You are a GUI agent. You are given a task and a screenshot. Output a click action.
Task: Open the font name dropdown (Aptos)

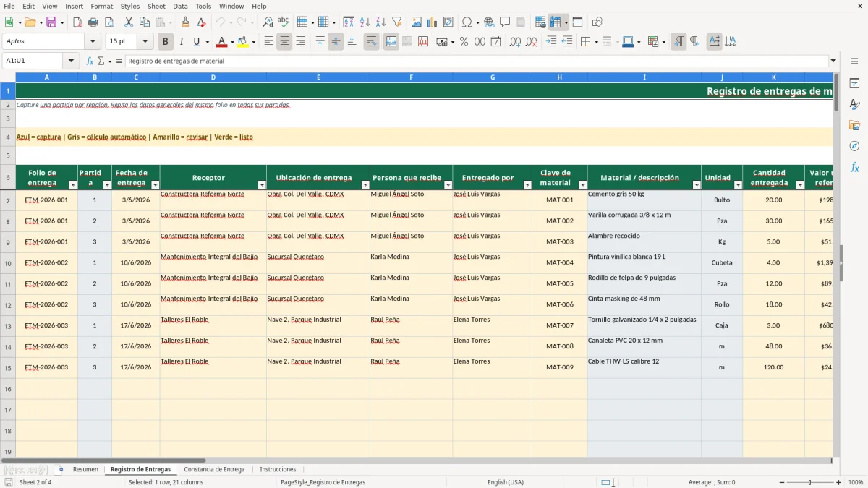coord(92,42)
